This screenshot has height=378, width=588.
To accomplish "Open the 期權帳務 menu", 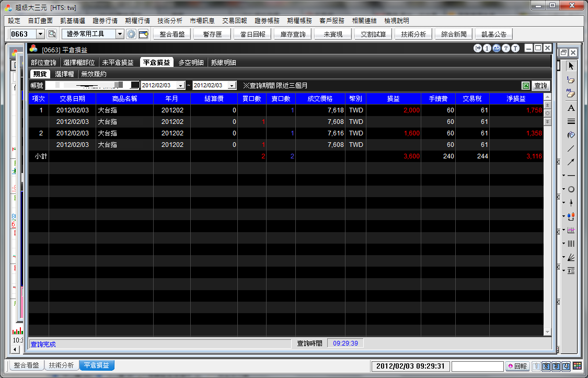I will point(299,21).
